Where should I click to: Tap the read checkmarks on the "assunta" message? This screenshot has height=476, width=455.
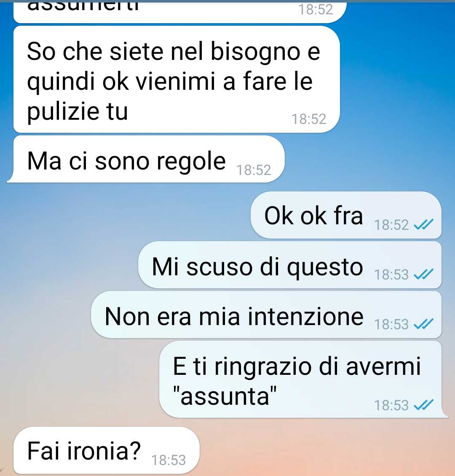(x=424, y=405)
